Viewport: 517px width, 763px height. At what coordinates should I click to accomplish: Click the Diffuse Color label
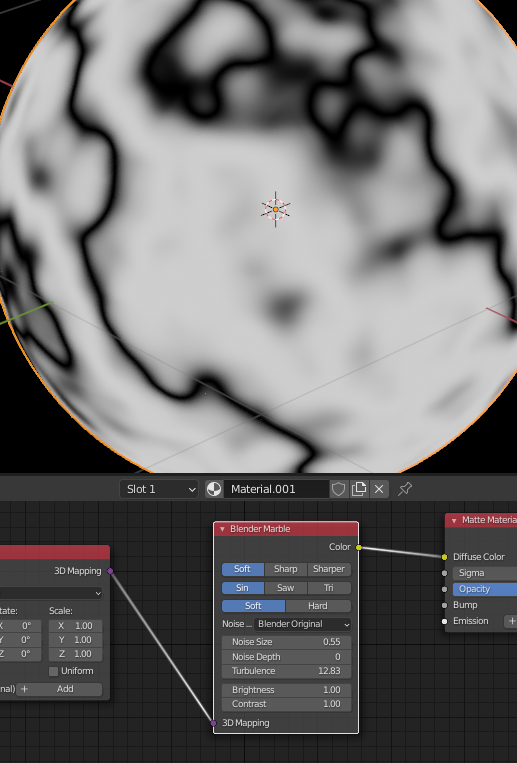tap(479, 557)
